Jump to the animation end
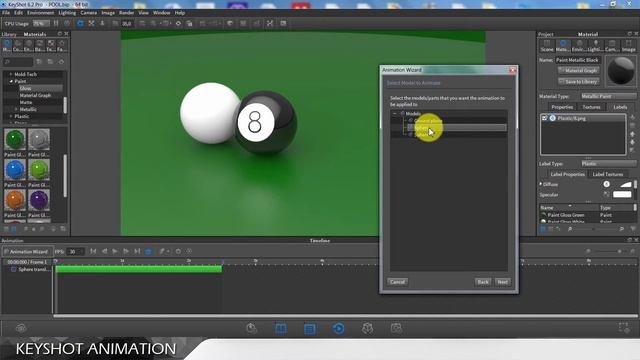The width and height of the screenshot is (640, 360). (137, 251)
